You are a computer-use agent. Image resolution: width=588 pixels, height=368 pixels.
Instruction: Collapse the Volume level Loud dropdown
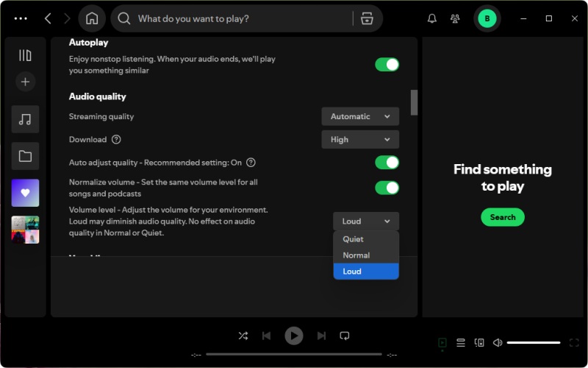point(366,222)
